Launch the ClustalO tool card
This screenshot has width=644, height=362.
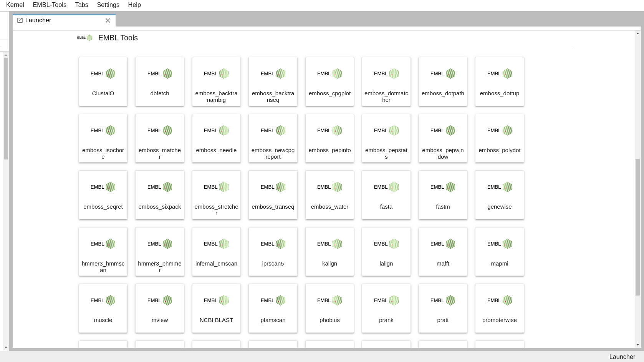point(103,81)
